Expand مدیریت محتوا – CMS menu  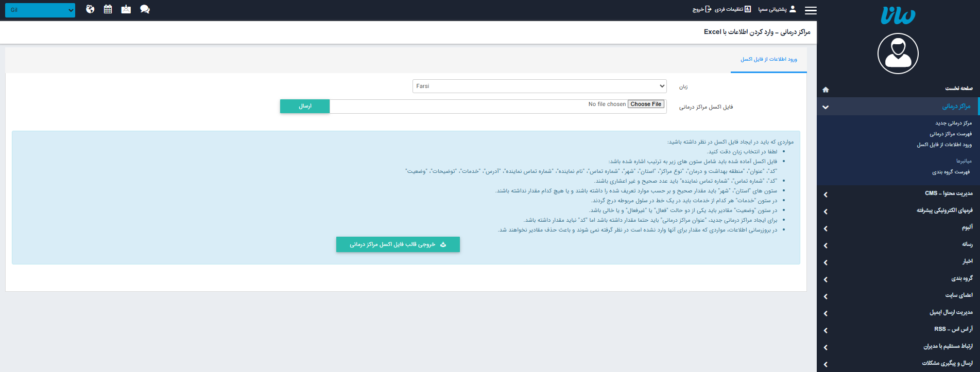point(898,193)
